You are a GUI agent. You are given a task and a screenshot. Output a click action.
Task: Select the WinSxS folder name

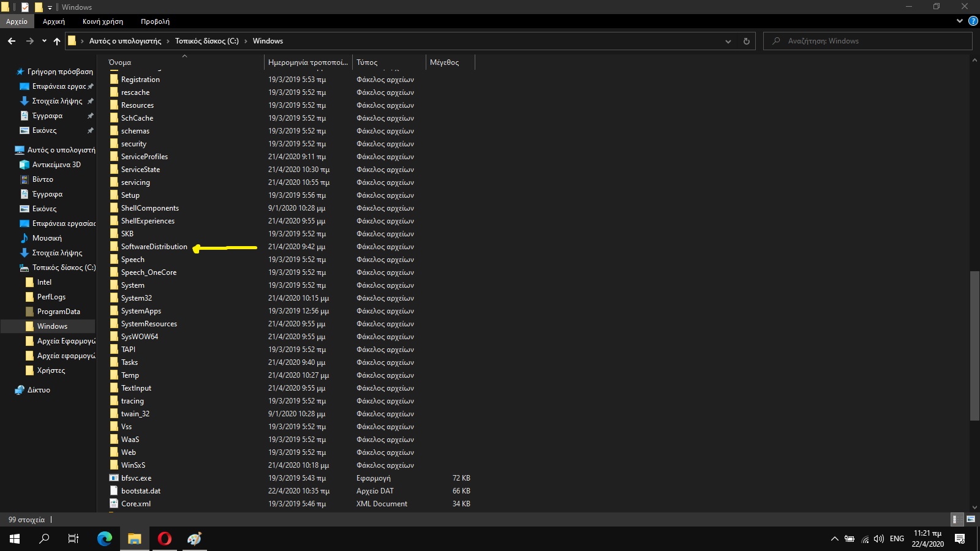133,465
